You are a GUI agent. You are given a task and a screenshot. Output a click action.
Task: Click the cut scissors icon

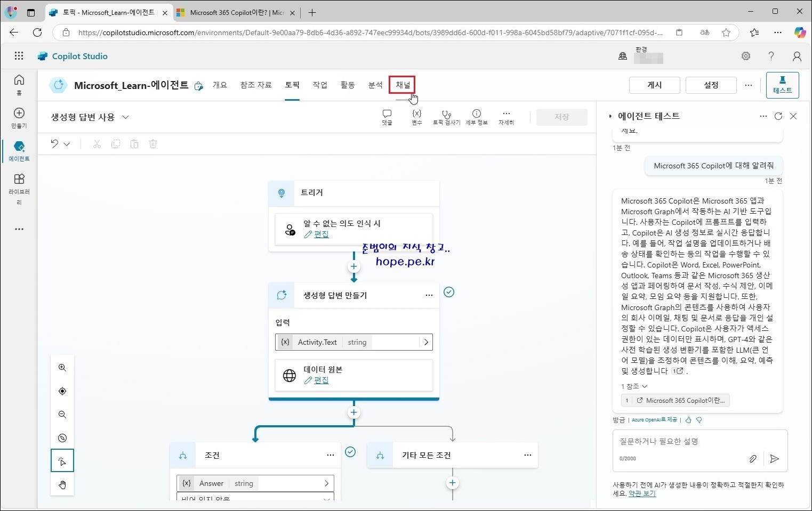(x=97, y=144)
